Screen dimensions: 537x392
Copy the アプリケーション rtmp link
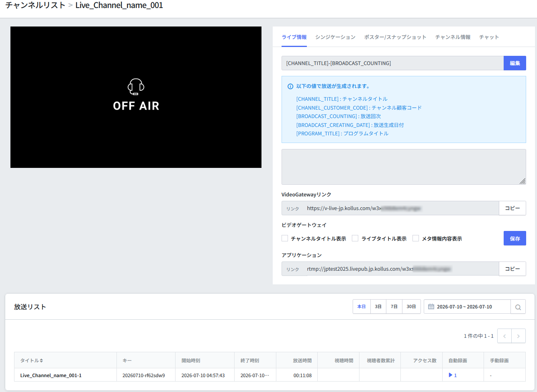(512, 269)
